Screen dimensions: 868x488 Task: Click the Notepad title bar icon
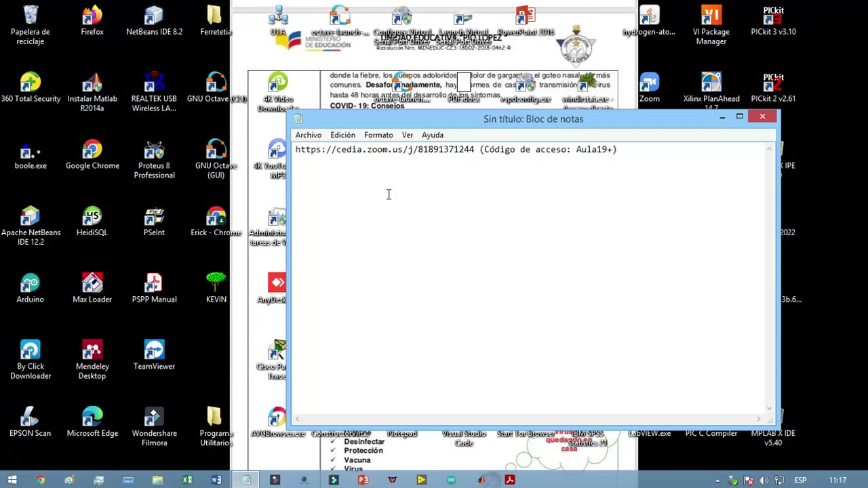pyautogui.click(x=298, y=119)
